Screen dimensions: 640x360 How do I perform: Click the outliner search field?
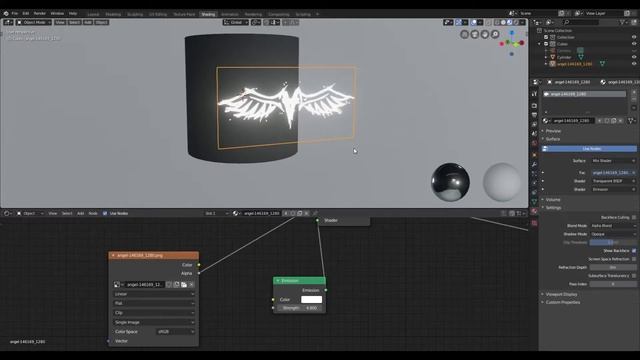(x=581, y=22)
